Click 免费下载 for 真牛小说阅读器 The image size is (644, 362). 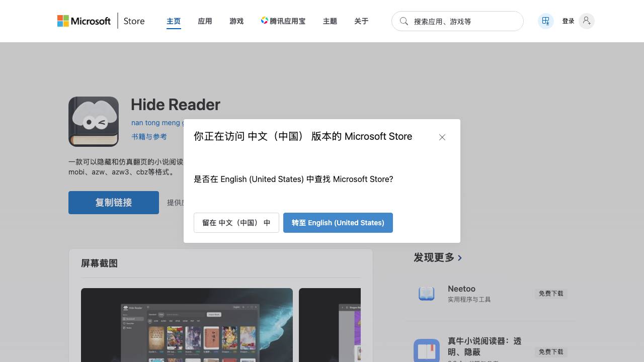pos(551,352)
